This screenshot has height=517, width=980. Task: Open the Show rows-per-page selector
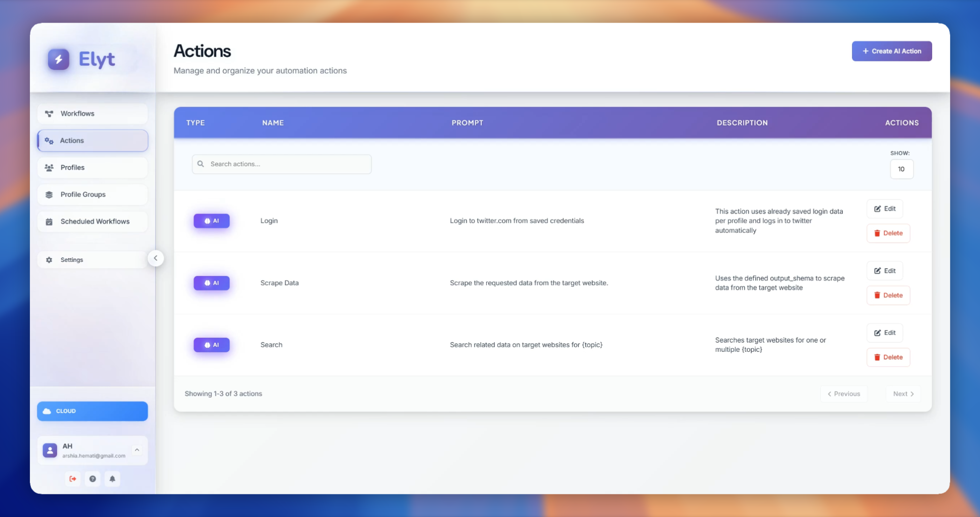(901, 169)
